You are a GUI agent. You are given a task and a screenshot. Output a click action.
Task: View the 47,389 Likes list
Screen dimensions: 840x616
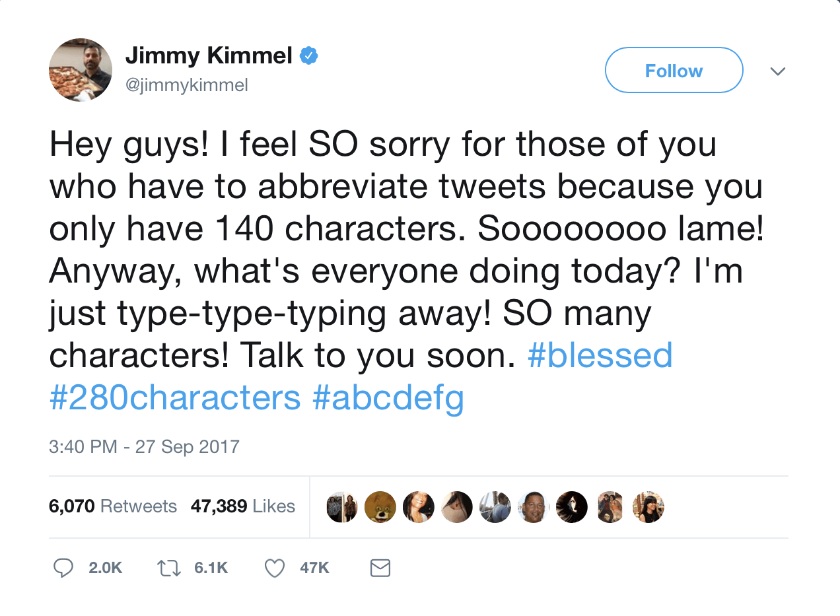coord(243,506)
